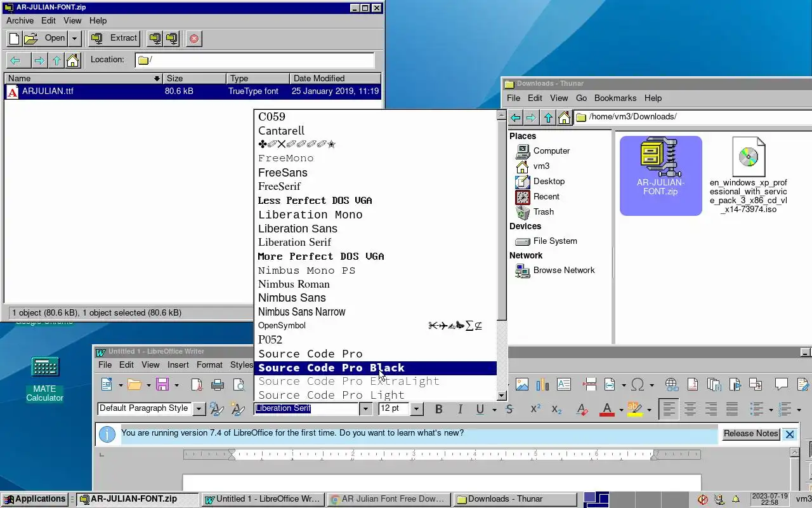
Task: Click the Location field in archive manager
Action: coord(255,60)
